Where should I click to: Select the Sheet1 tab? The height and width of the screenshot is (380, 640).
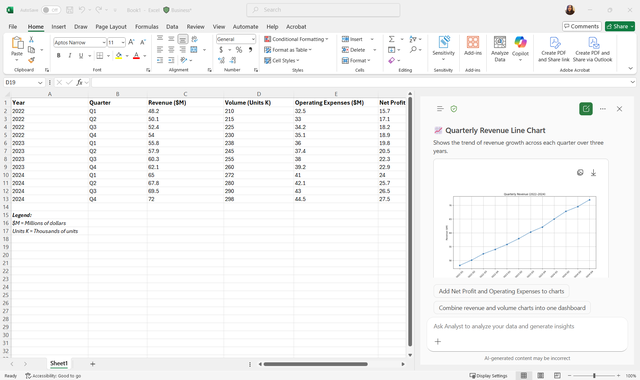click(59, 363)
